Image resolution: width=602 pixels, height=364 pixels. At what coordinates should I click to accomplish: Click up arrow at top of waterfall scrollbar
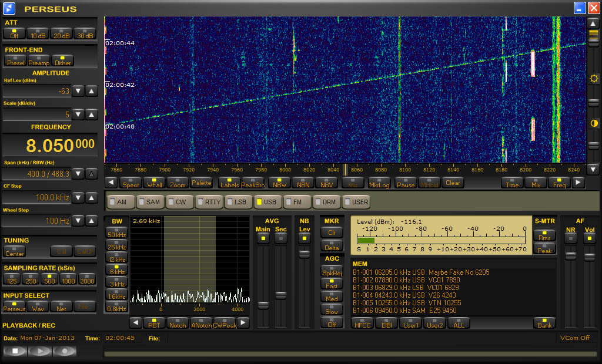pyautogui.click(x=593, y=23)
